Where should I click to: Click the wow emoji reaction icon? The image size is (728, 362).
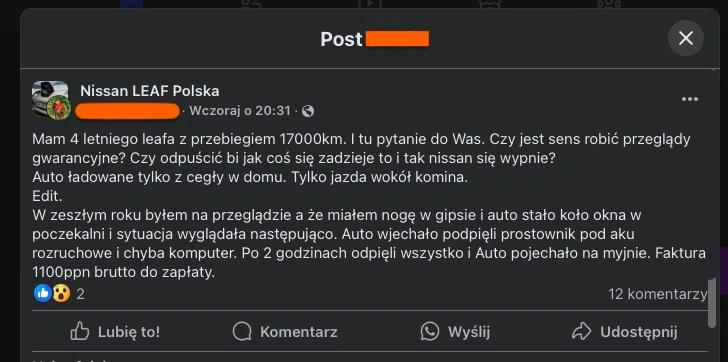click(61, 293)
